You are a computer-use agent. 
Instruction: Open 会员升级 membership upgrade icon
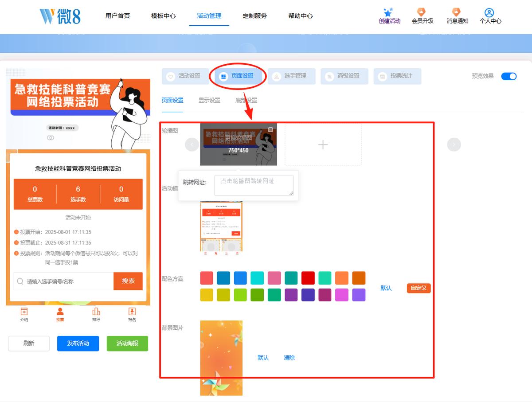click(x=422, y=12)
